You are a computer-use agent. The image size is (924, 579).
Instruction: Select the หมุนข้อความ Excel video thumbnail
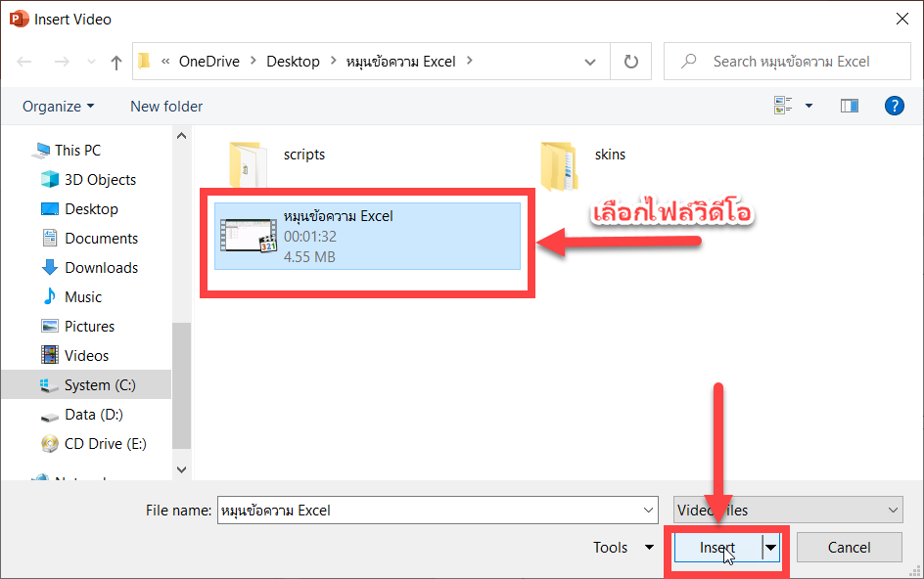(x=249, y=236)
